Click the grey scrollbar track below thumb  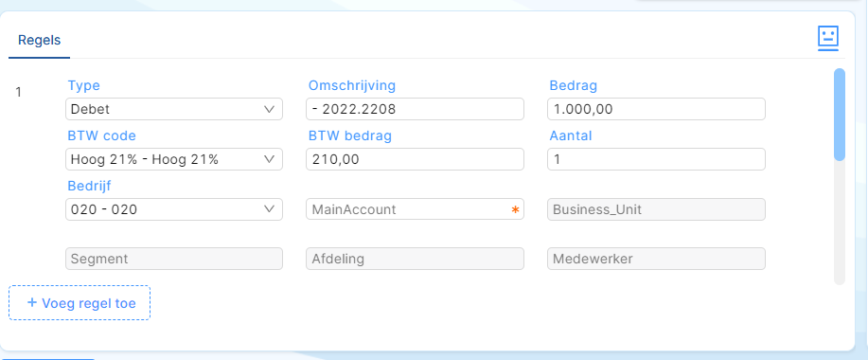pos(840,223)
